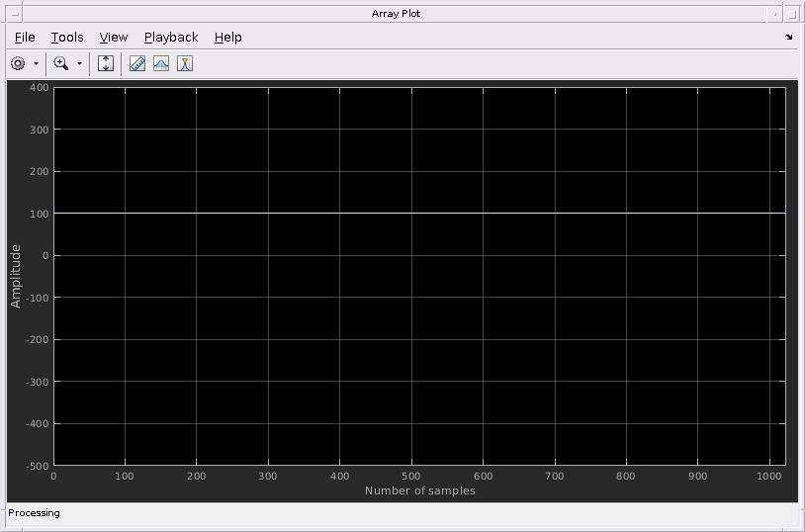
Task: Click the dock arrow at menu bar right
Action: [x=788, y=37]
